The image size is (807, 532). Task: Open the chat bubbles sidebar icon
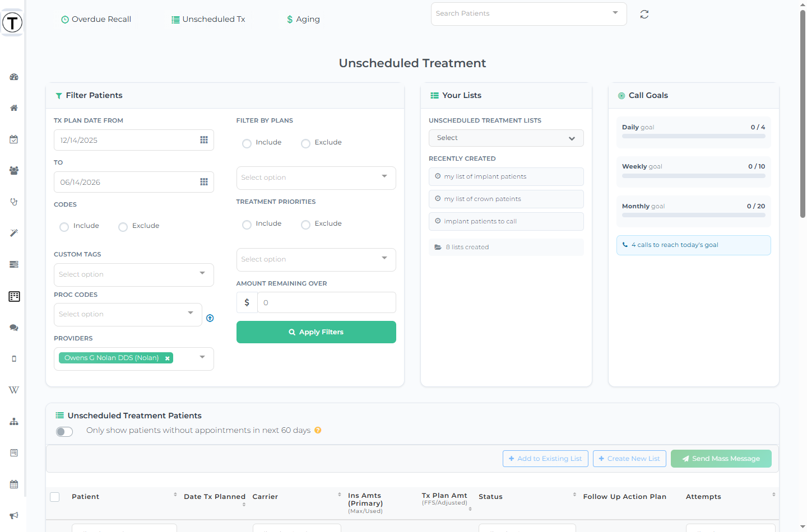14,328
